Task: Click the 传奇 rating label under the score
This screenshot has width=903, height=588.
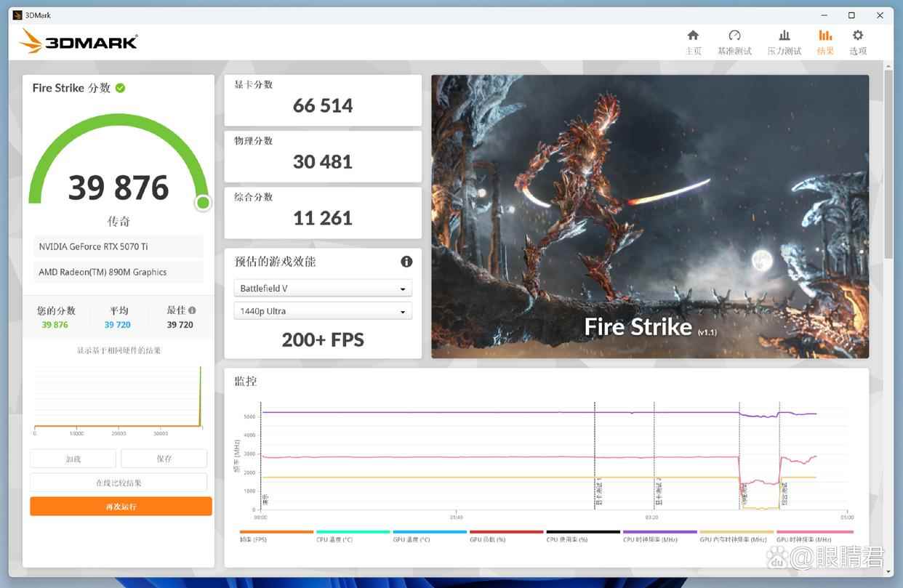Action: pos(119,221)
